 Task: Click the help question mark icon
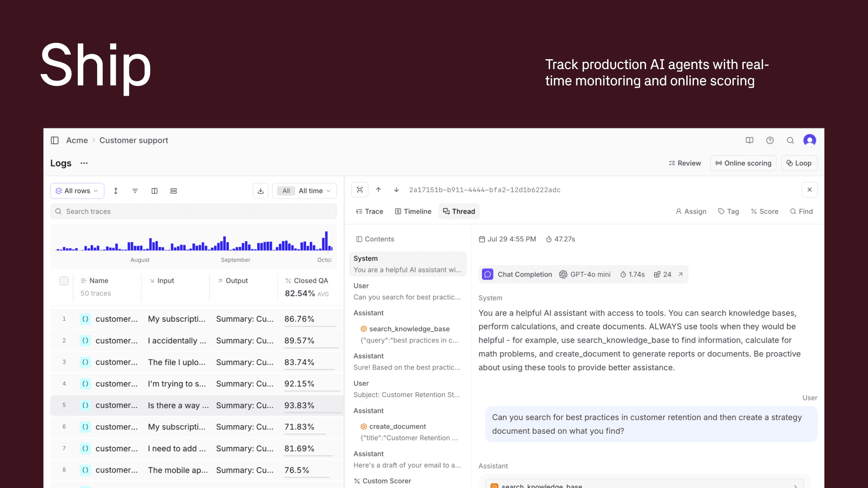(x=770, y=141)
